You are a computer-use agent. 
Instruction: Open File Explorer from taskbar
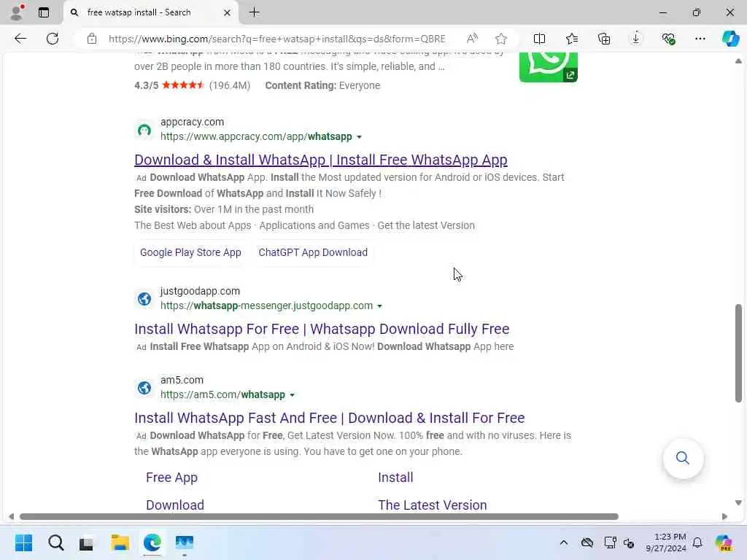click(120, 542)
